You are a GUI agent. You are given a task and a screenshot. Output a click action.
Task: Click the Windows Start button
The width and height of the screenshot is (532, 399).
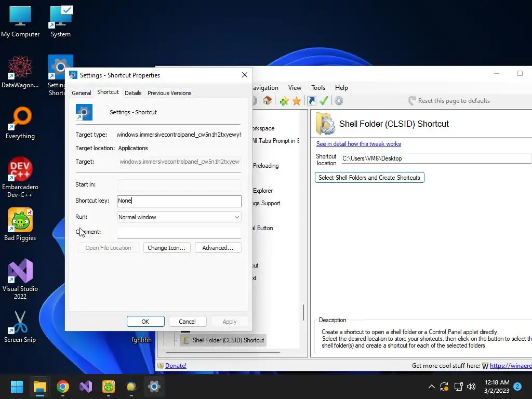pyautogui.click(x=17, y=387)
